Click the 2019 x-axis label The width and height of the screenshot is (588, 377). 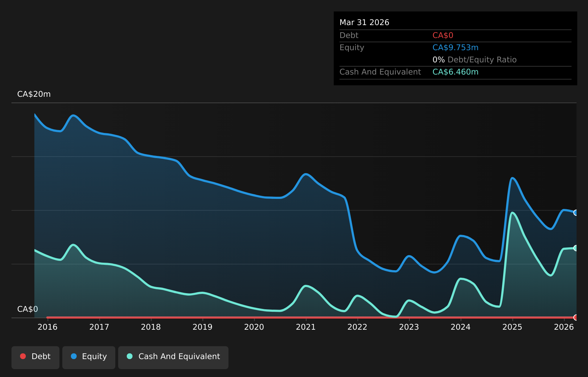203,327
